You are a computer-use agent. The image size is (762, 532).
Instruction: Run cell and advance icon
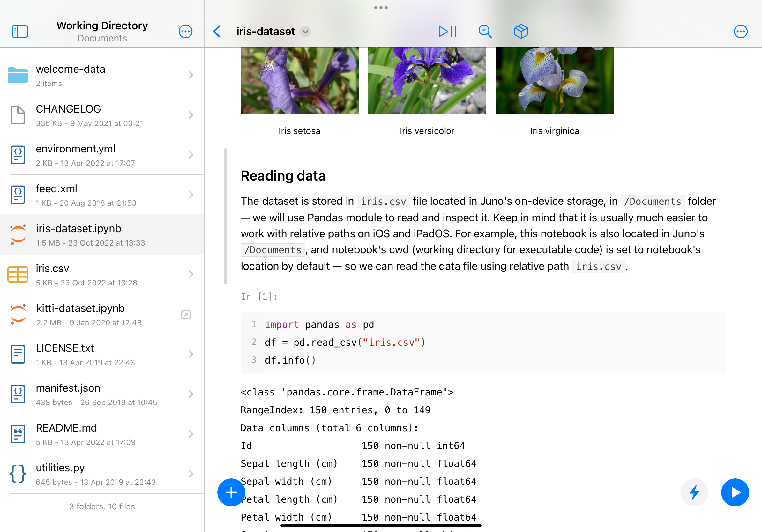(447, 32)
